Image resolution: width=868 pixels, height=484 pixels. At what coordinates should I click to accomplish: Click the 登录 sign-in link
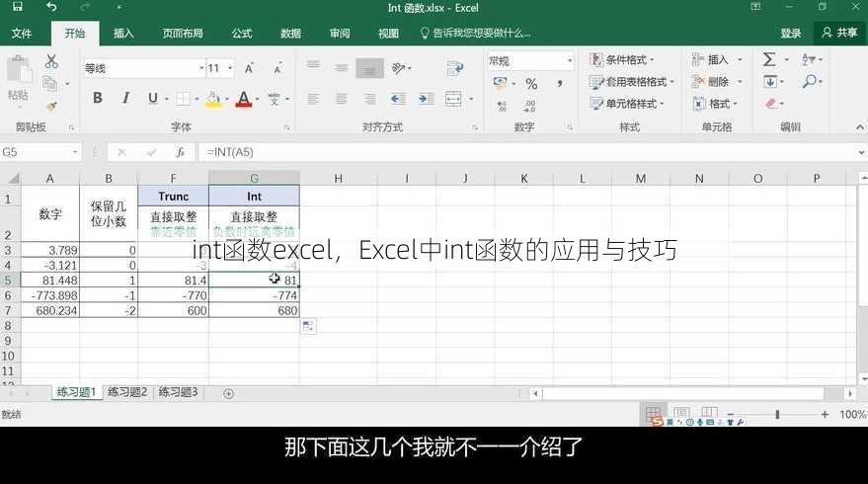tap(791, 34)
